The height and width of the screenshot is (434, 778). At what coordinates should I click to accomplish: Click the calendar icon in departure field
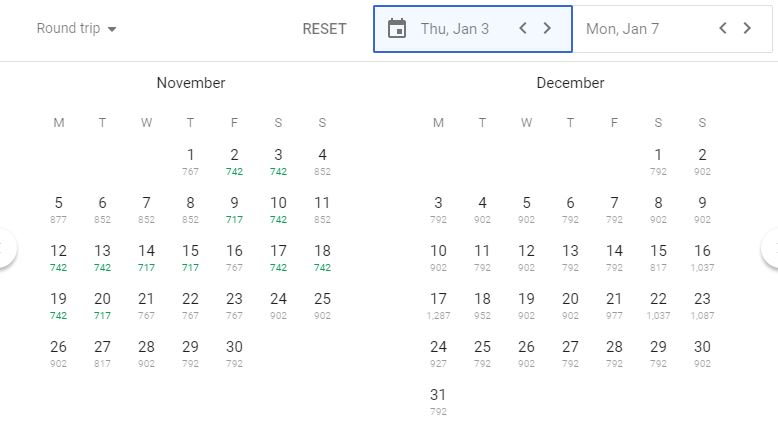397,29
